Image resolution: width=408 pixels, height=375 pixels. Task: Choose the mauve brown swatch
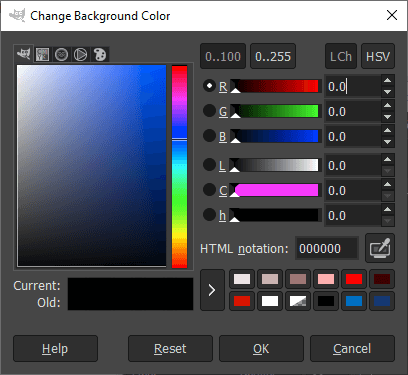coord(298,279)
